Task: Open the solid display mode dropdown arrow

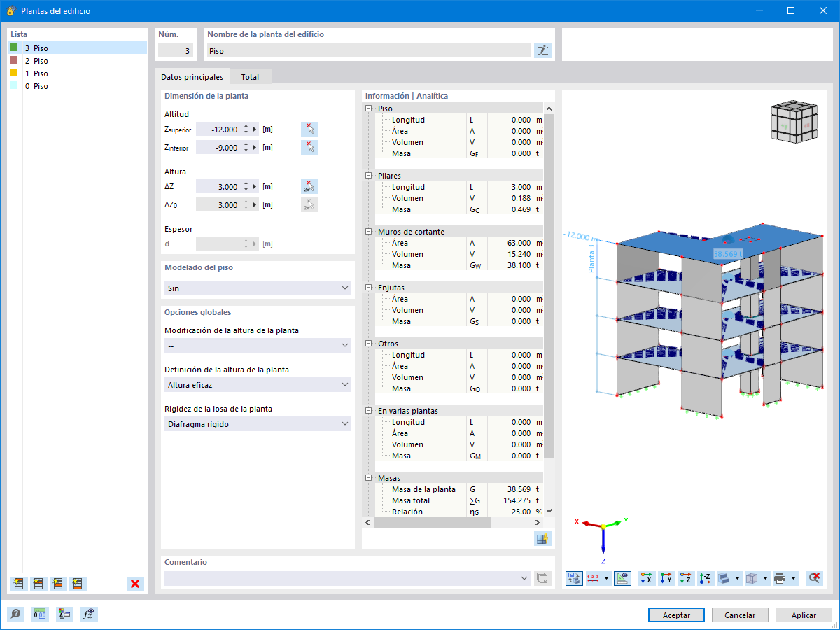Action: [738, 578]
